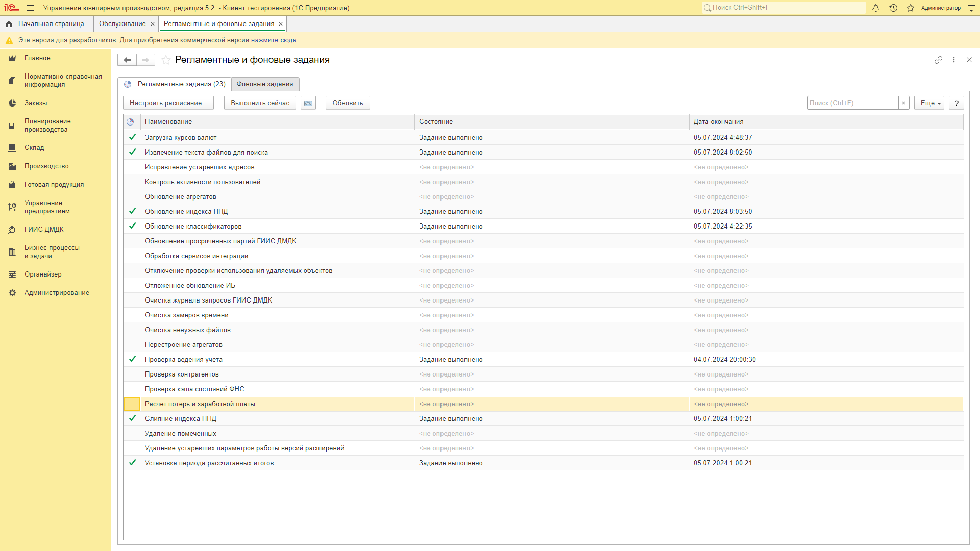The width and height of the screenshot is (980, 551).
Task: Open the Производство section
Action: pos(55,166)
